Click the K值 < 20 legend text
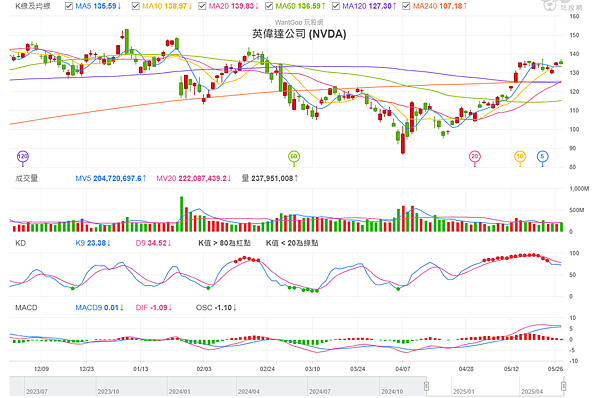This screenshot has width=600, height=398. (292, 243)
